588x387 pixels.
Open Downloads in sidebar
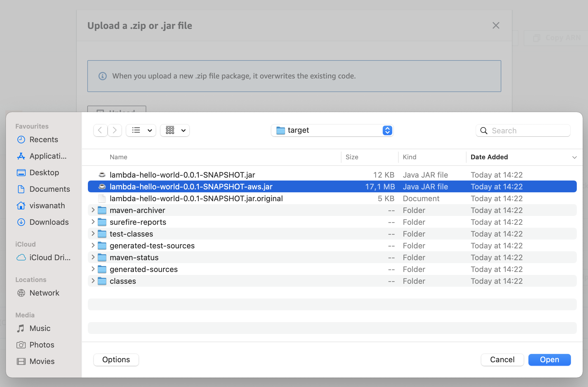[49, 222]
